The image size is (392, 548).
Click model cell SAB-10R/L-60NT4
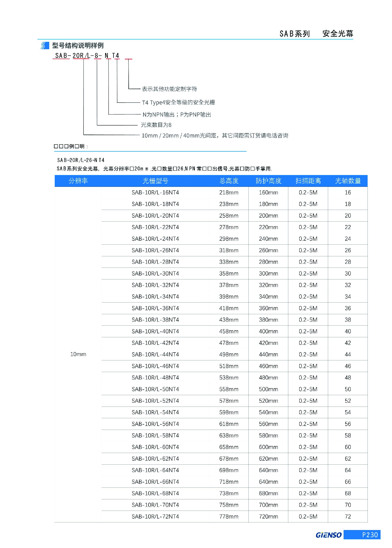(x=155, y=447)
